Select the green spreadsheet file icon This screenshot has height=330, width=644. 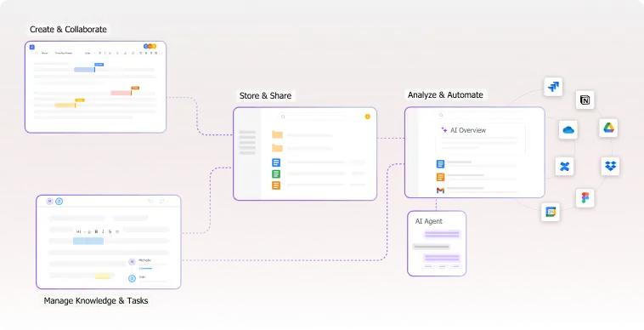(276, 174)
